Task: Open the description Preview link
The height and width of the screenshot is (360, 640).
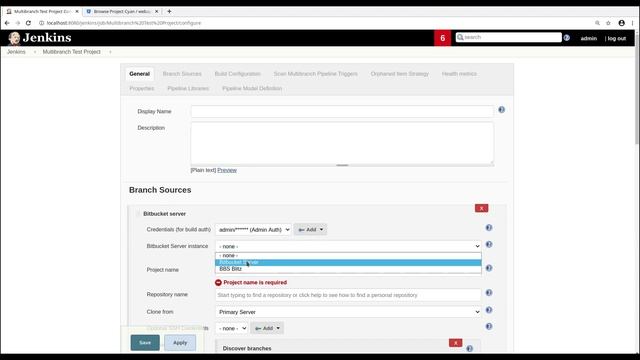Action: click(x=227, y=170)
